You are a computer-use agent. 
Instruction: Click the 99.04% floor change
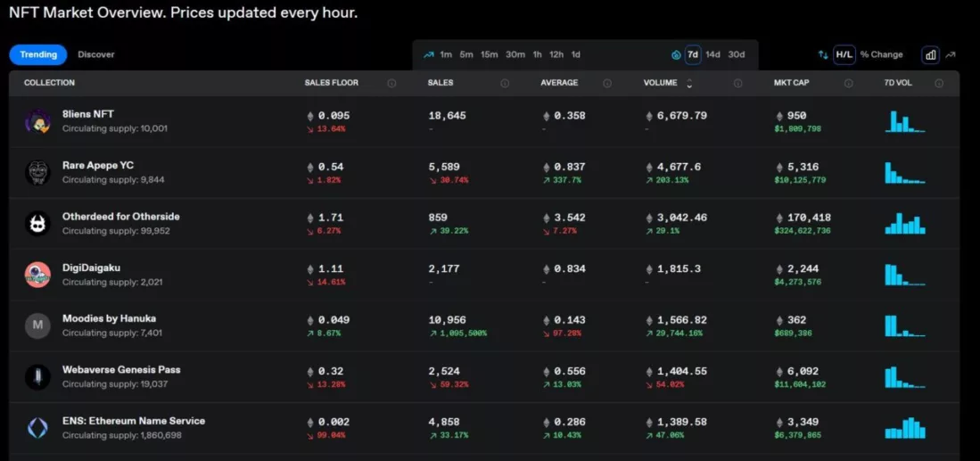pyautogui.click(x=330, y=435)
